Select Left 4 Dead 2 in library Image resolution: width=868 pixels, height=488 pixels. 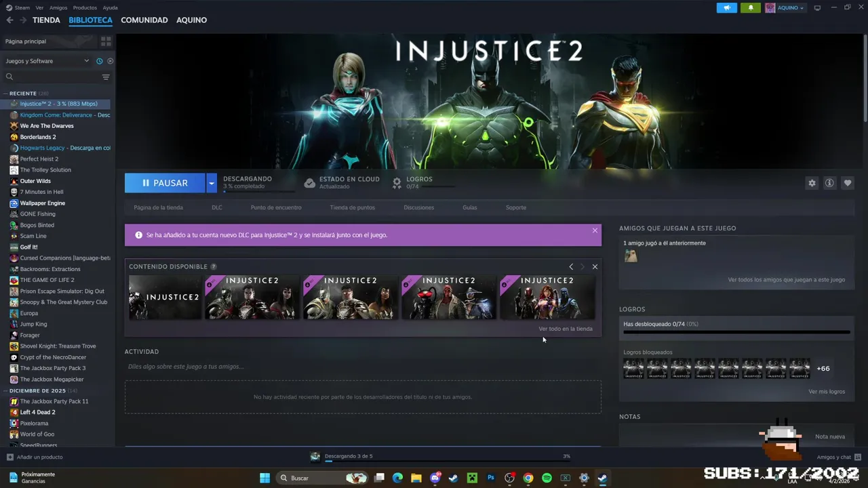(37, 412)
